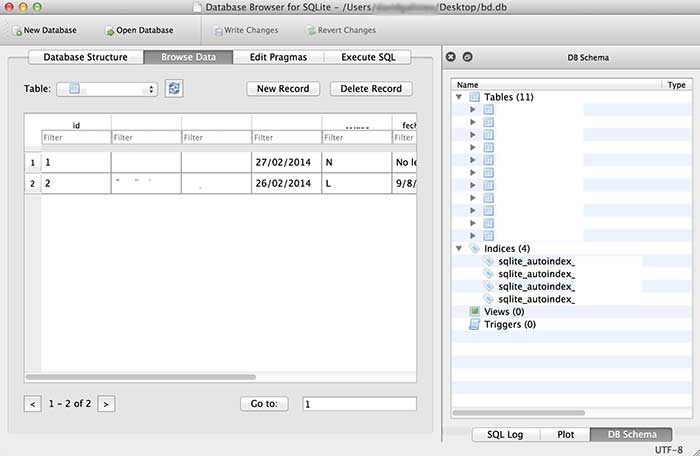Collapse the Tables (11) node
Screen dimensions: 700x456
click(459, 97)
